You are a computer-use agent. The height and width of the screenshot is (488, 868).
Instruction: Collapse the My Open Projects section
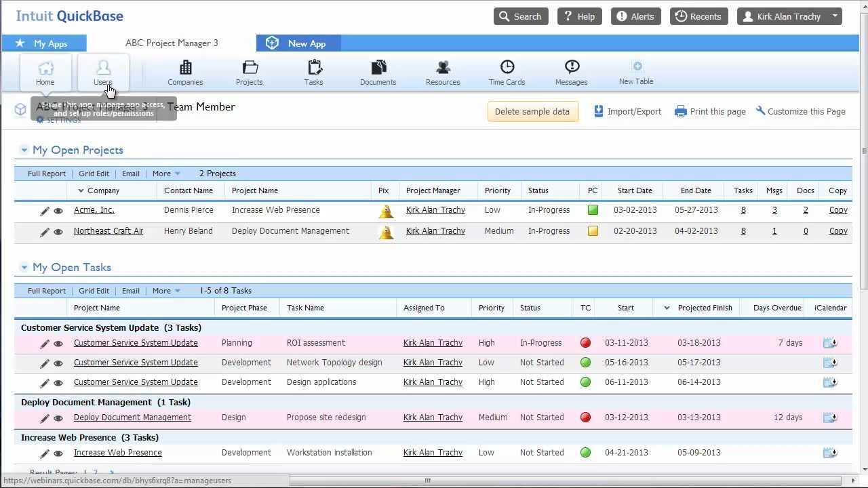click(x=24, y=150)
